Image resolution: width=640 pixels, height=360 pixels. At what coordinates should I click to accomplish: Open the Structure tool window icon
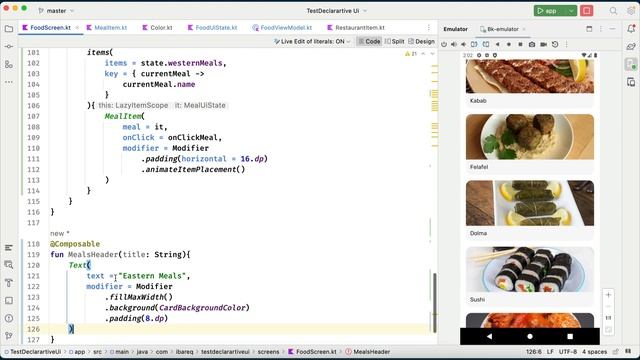coord(9,64)
